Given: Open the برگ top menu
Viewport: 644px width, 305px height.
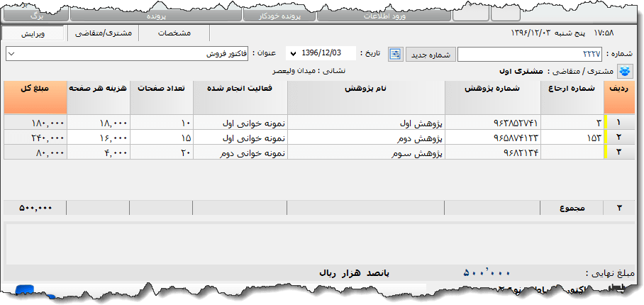Looking at the screenshot, I should tap(35, 17).
